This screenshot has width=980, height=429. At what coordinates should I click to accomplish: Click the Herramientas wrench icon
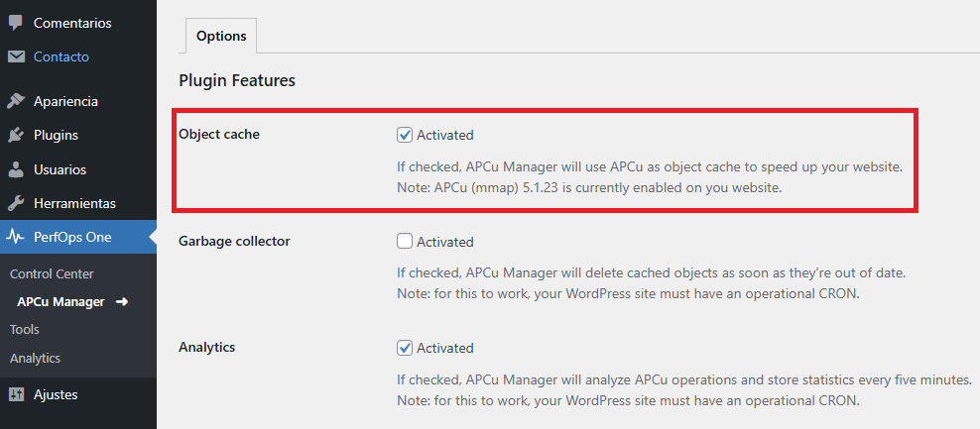[x=16, y=203]
